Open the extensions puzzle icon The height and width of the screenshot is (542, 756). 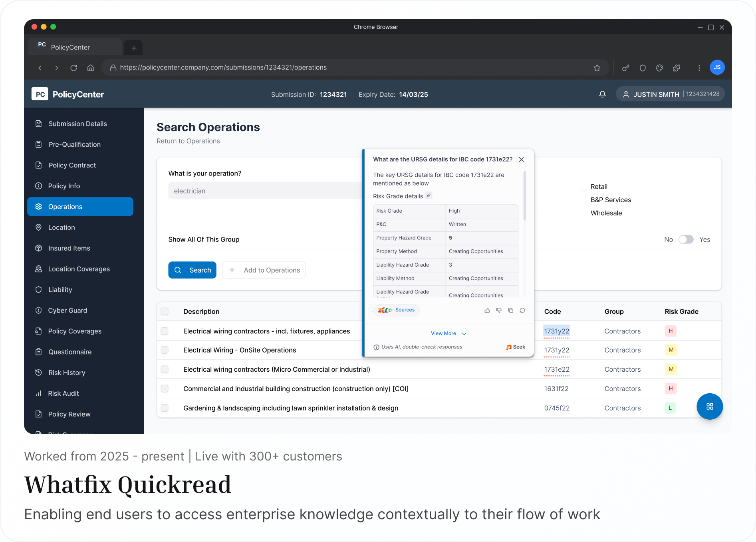(677, 68)
